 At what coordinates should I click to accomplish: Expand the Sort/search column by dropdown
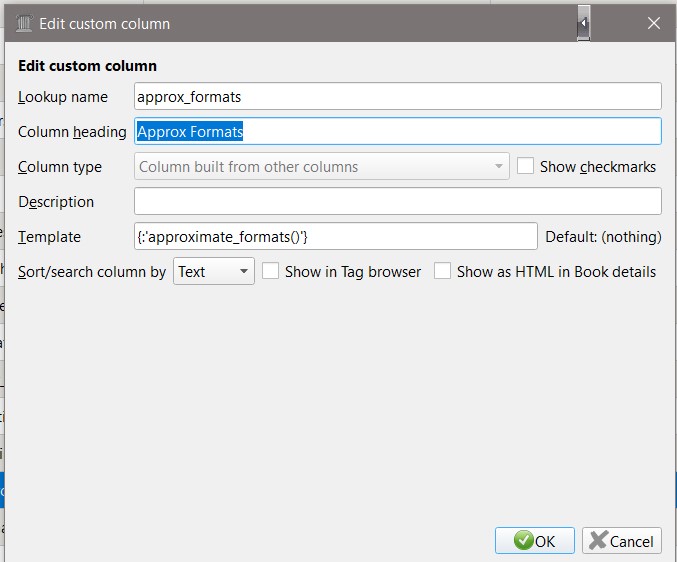click(x=214, y=271)
